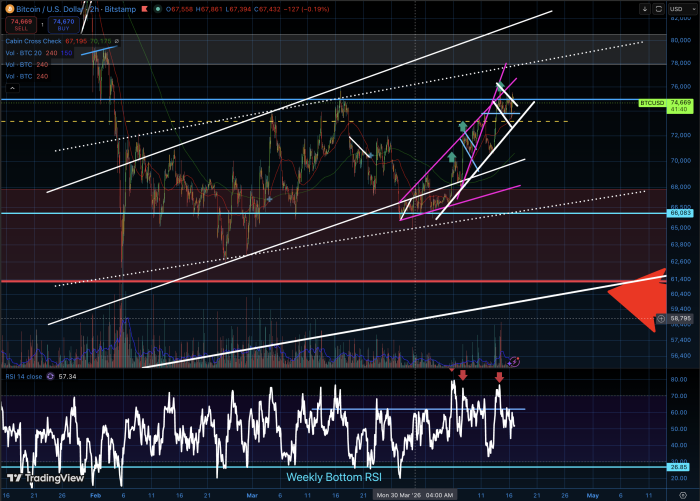This screenshot has height=501, width=700.
Task: Click the Weekly Bottom RSI text label
Action: coord(335,477)
